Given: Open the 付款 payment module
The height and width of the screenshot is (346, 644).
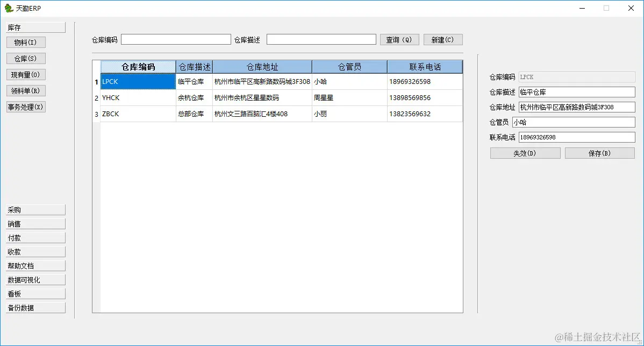Looking at the screenshot, I should [35, 237].
